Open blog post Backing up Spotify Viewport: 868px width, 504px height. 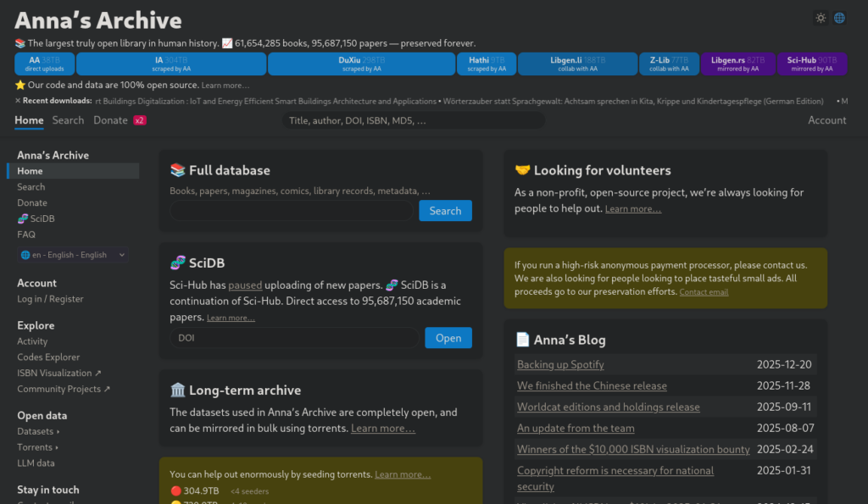[x=560, y=364]
